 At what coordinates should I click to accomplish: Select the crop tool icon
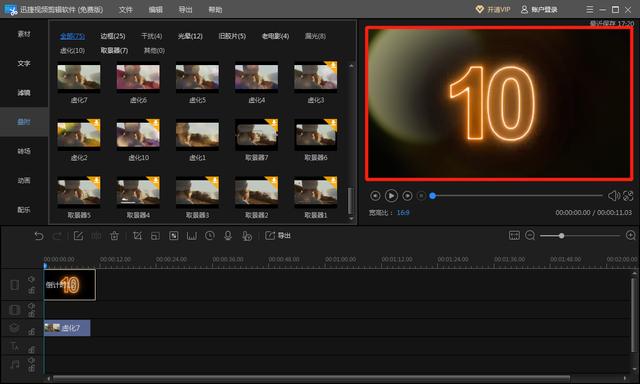137,236
